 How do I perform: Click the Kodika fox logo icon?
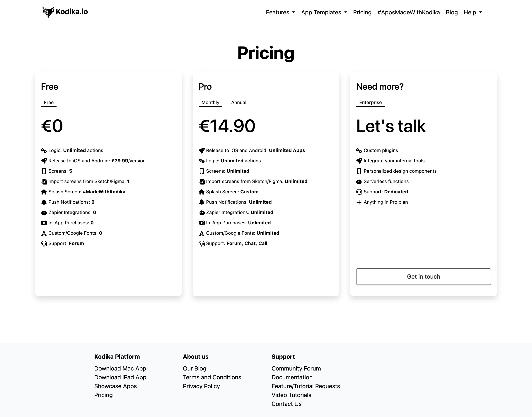point(48,12)
